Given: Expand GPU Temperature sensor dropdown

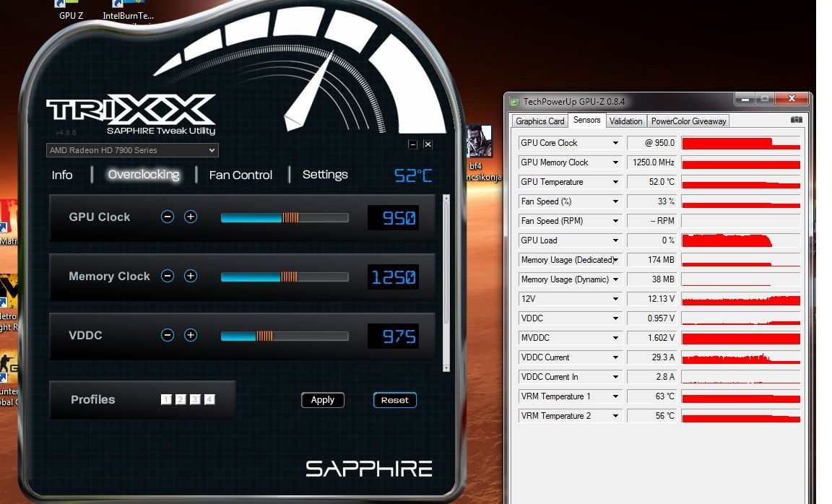Looking at the screenshot, I should (x=615, y=182).
